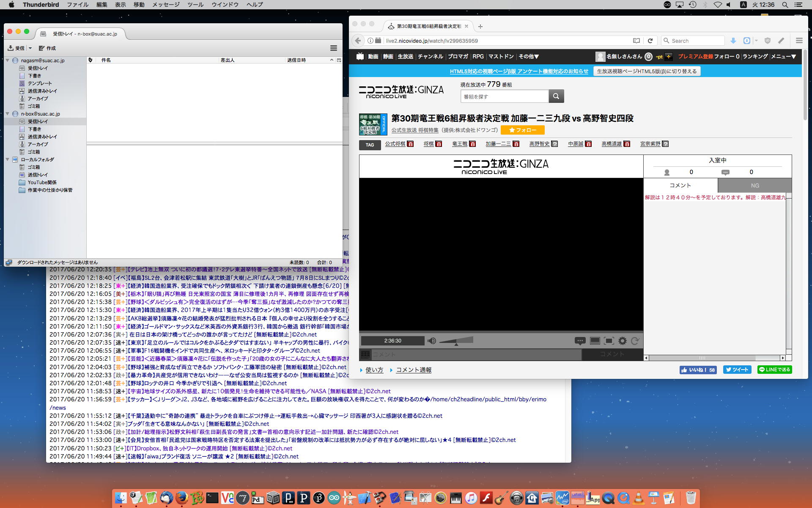Open the メッセージ menu in menu bar

pos(166,5)
